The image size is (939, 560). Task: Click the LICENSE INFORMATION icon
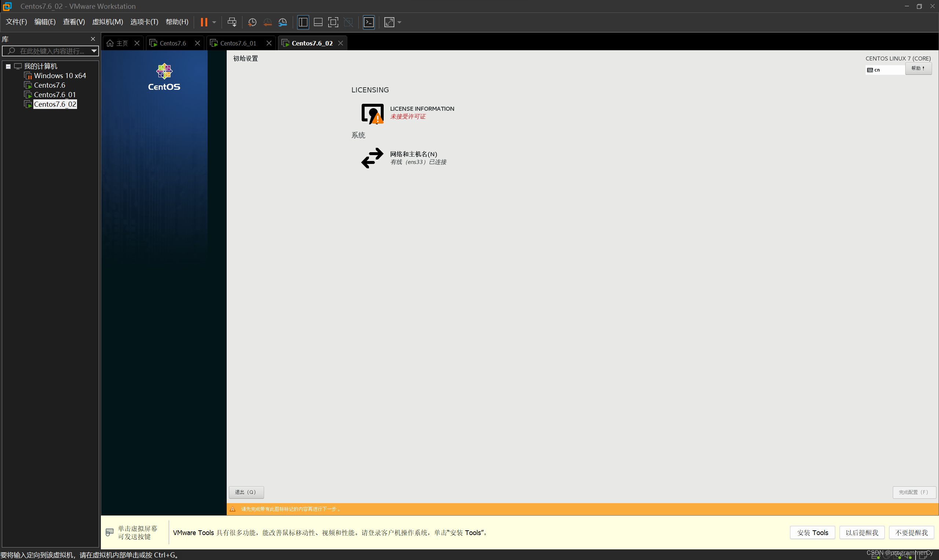372,113
